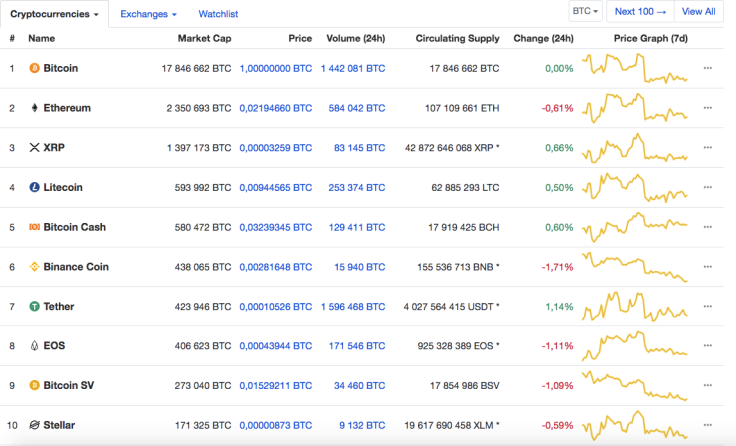The image size is (736, 446).
Task: Expand the Exchanges dropdown menu
Action: (148, 14)
